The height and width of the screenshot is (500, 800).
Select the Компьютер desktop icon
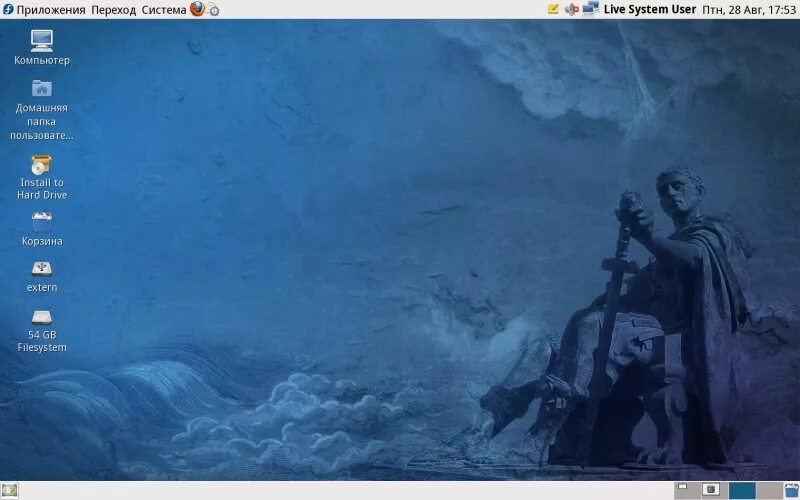(42, 47)
